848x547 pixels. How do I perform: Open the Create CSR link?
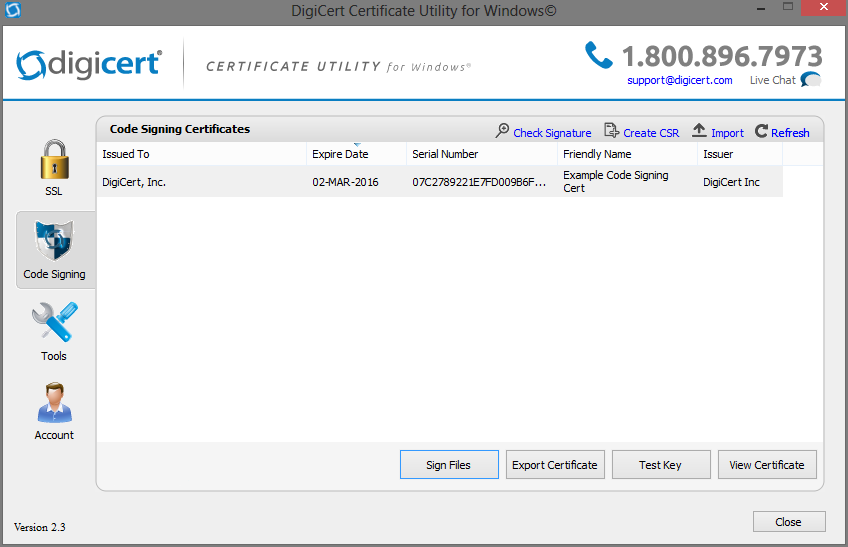(651, 133)
